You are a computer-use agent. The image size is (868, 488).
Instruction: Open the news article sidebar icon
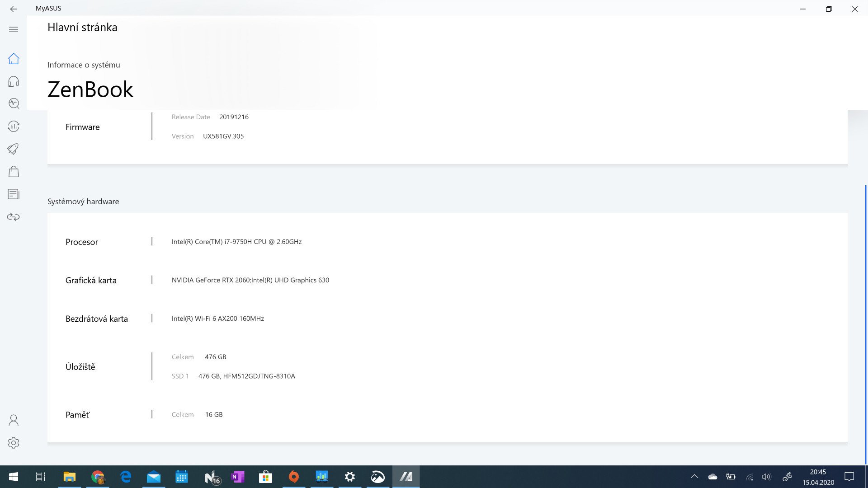14,194
